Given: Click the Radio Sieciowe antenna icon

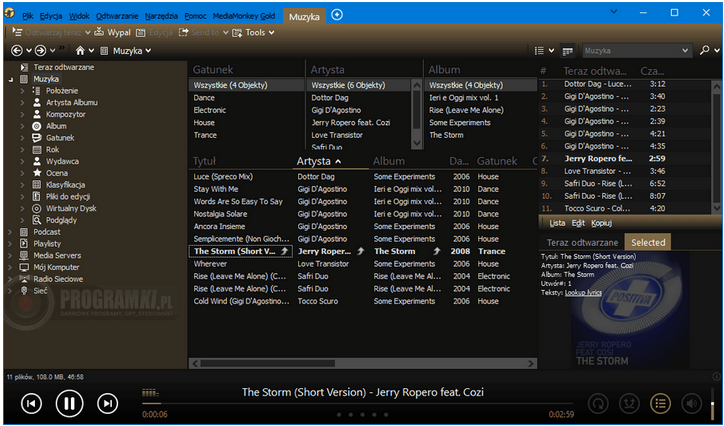Looking at the screenshot, I should tap(24, 279).
